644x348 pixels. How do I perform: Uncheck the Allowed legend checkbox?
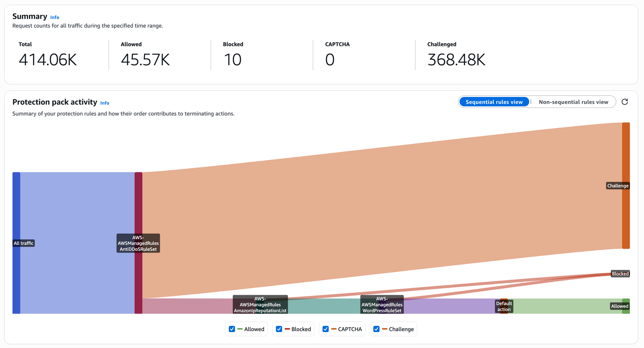pyautogui.click(x=232, y=329)
